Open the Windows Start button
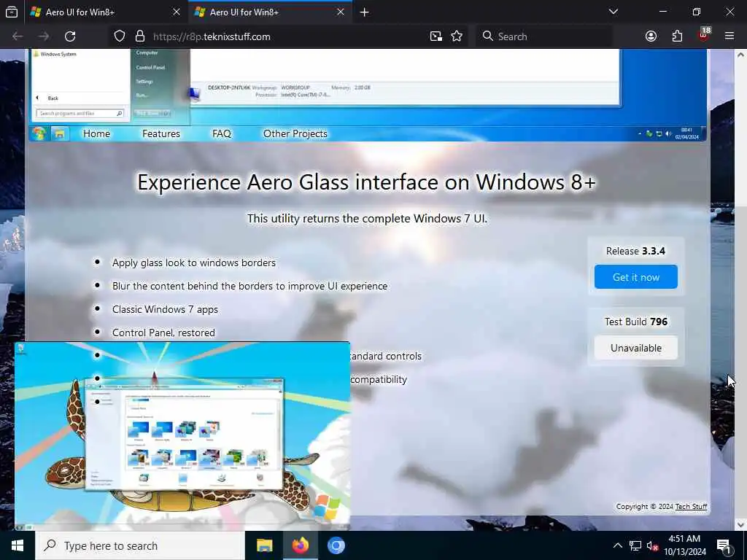The image size is (747, 560). tap(18, 545)
